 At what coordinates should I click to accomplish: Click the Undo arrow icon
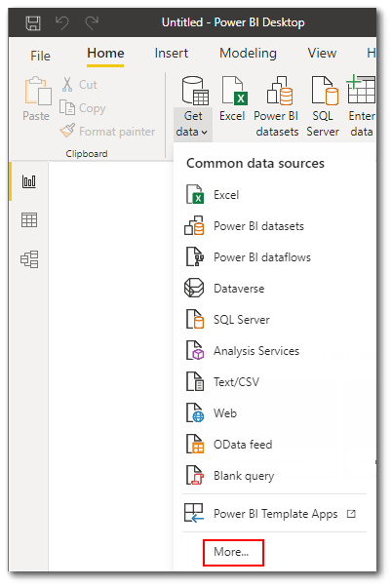tap(62, 22)
